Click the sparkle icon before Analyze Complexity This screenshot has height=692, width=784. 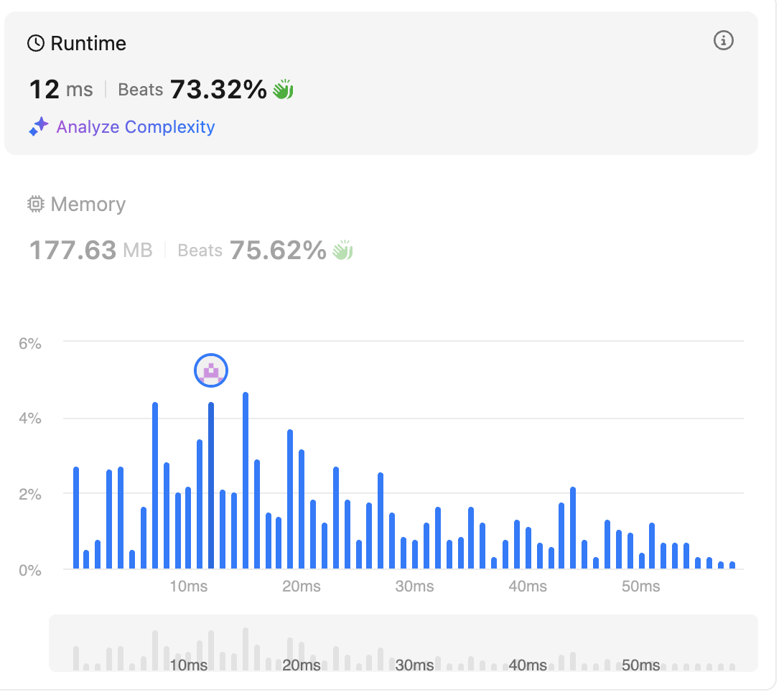38,127
